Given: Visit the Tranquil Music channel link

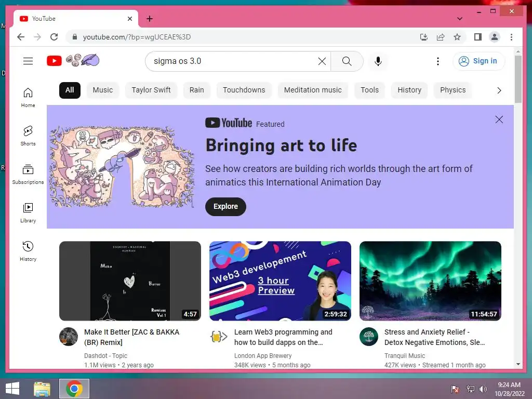Looking at the screenshot, I should coord(404,355).
